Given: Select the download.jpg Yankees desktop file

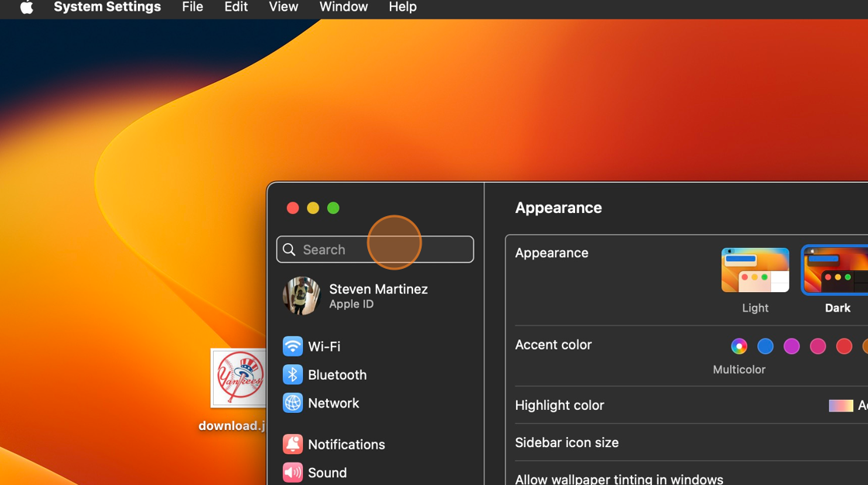Looking at the screenshot, I should pyautogui.click(x=239, y=378).
